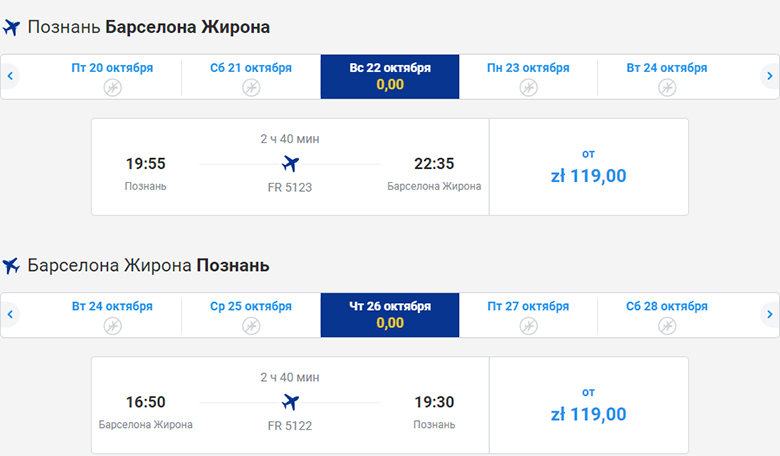
Task: Click the no-flight icon under Сб 28 октября
Action: (x=667, y=325)
